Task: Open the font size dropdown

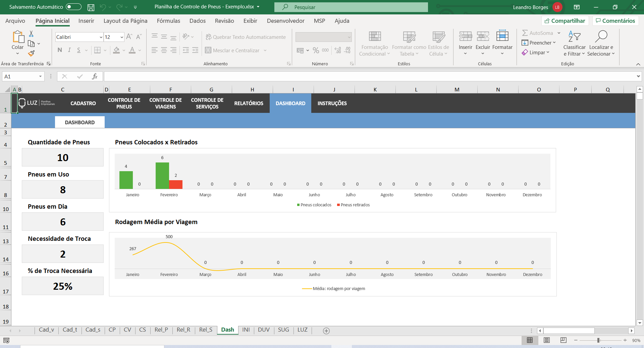Action: [122, 37]
